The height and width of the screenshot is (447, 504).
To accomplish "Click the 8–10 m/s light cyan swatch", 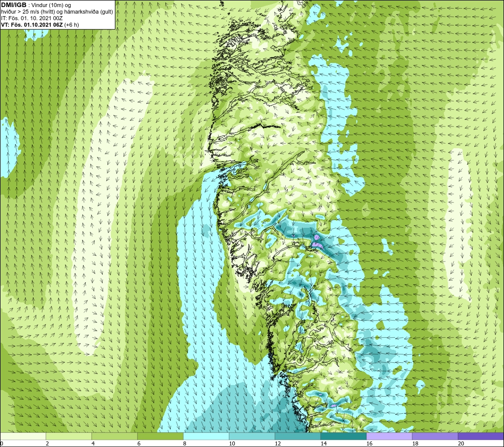I will (x=206, y=436).
